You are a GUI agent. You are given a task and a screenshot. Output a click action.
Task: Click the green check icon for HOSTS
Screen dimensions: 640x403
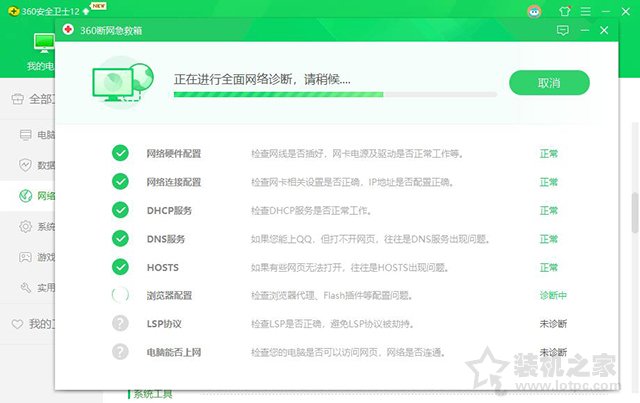pyautogui.click(x=120, y=267)
